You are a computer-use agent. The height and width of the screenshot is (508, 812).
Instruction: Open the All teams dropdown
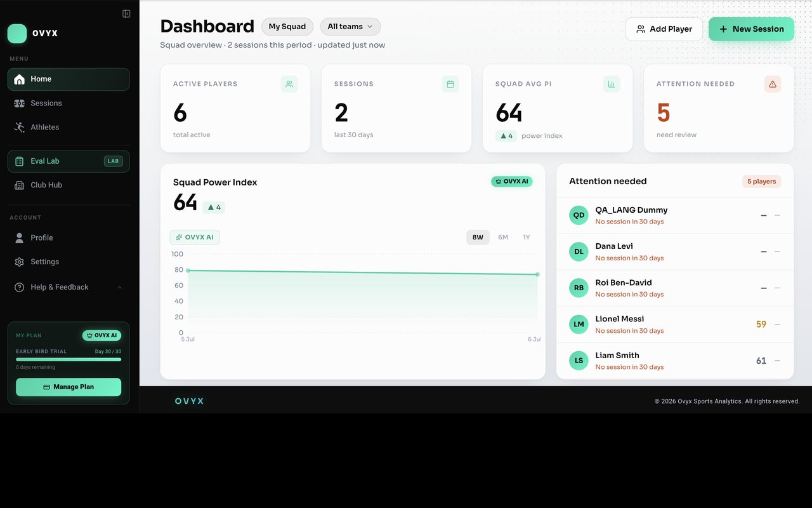tap(351, 27)
